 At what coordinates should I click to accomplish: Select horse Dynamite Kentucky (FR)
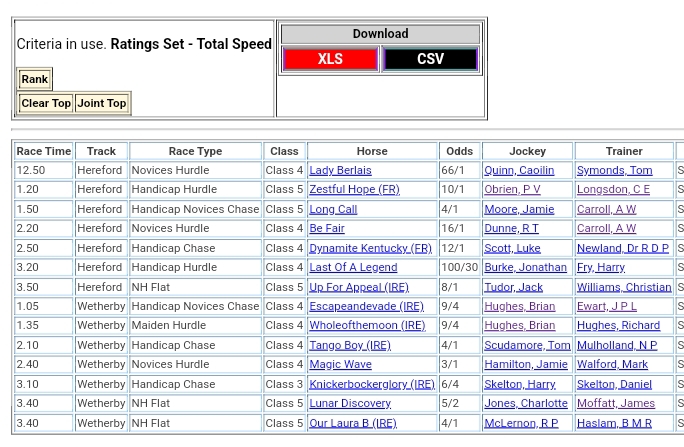coord(370,248)
